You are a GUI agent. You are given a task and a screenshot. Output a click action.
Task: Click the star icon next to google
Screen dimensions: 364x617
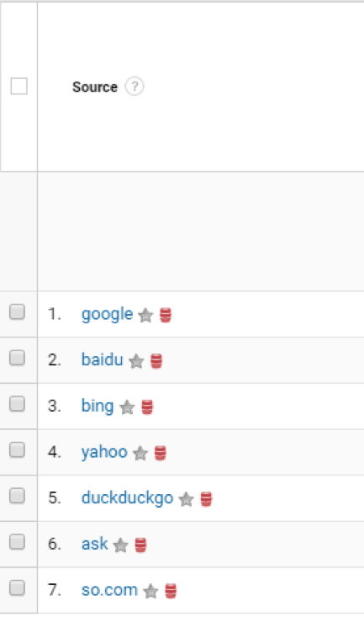pos(145,315)
